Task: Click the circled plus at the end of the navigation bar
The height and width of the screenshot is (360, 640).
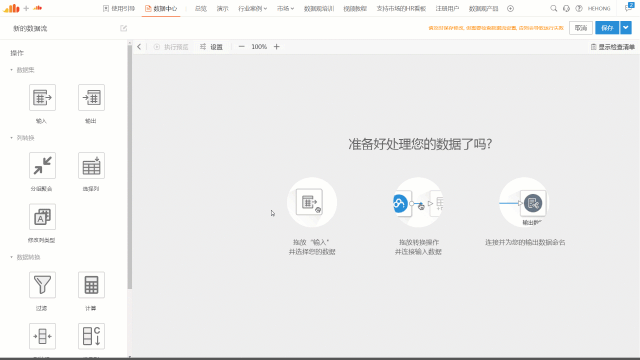Action: pyautogui.click(x=510, y=9)
